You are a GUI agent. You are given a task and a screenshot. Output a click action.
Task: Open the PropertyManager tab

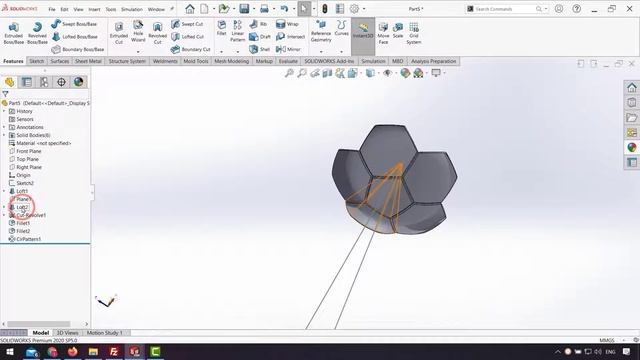[27, 82]
